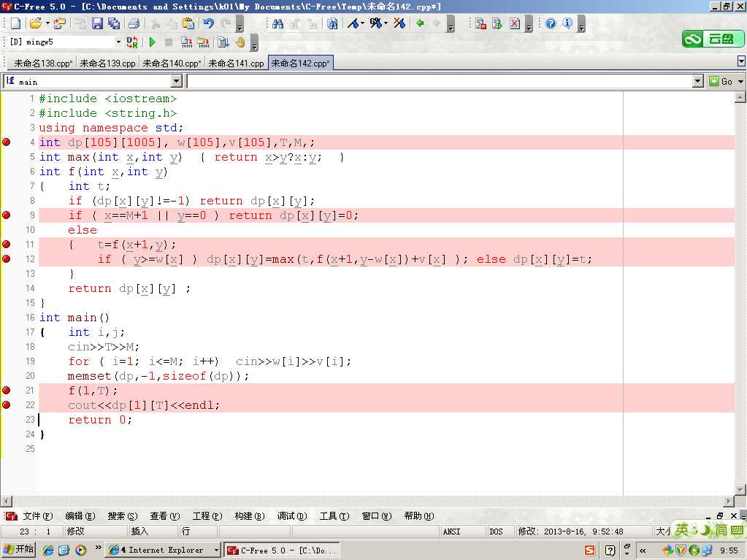Remove the breakpoint on line 12
The image size is (747, 560).
pos(6,259)
